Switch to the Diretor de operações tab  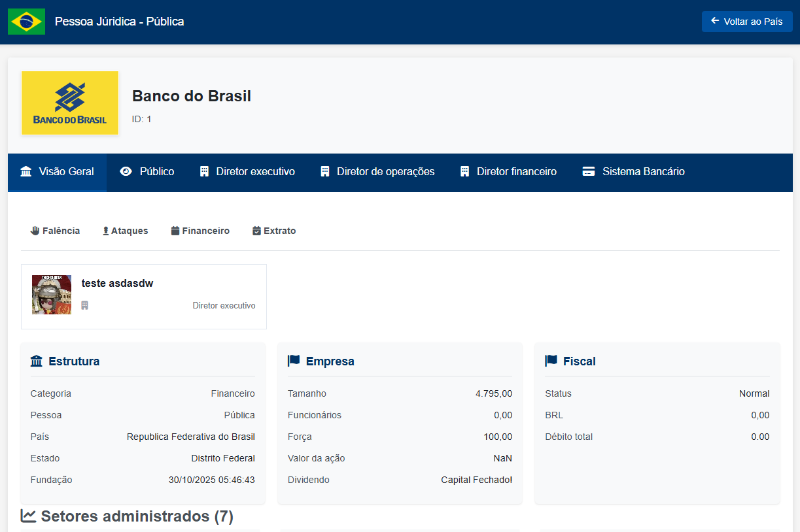[x=377, y=172]
